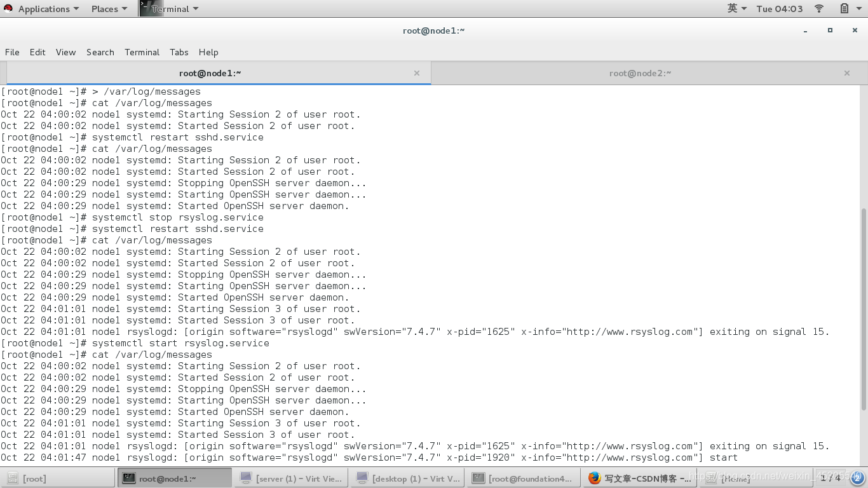Open the input method language indicator

coord(736,8)
